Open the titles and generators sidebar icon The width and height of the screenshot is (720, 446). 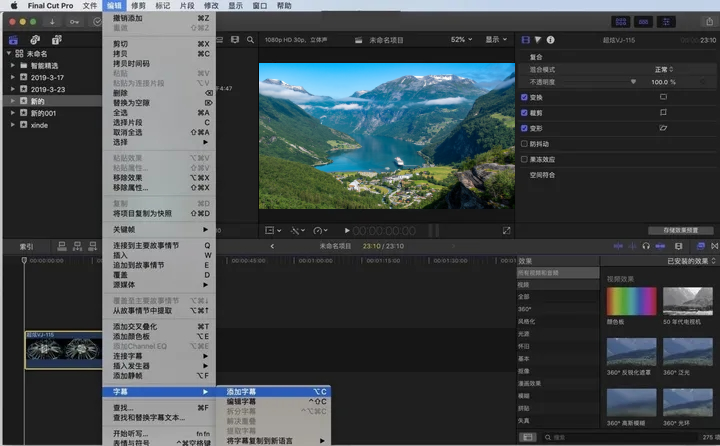click(x=56, y=40)
